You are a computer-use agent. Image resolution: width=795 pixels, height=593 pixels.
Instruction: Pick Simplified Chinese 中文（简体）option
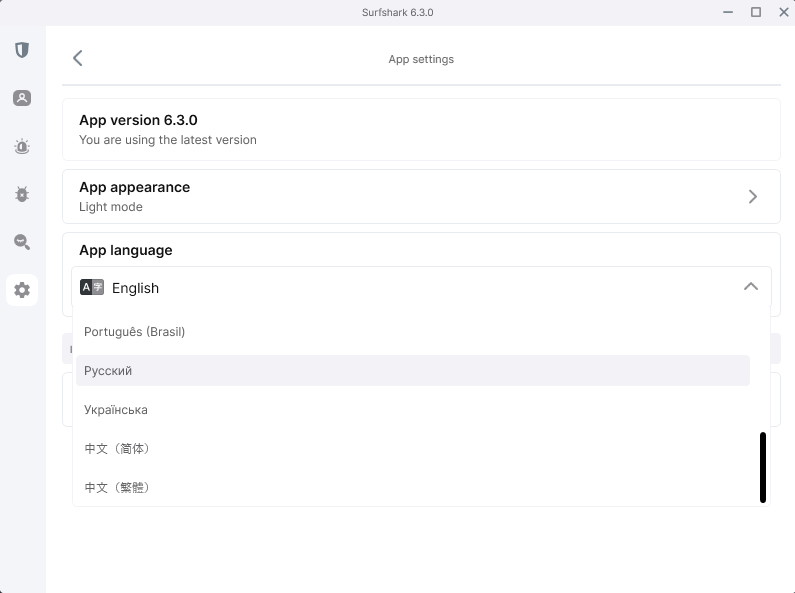(x=117, y=449)
